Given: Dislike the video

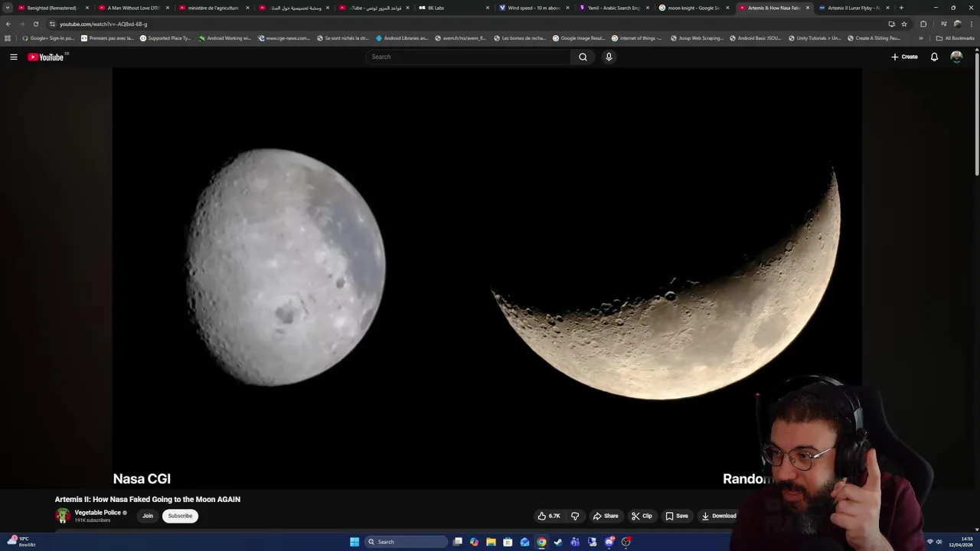Looking at the screenshot, I should point(575,516).
